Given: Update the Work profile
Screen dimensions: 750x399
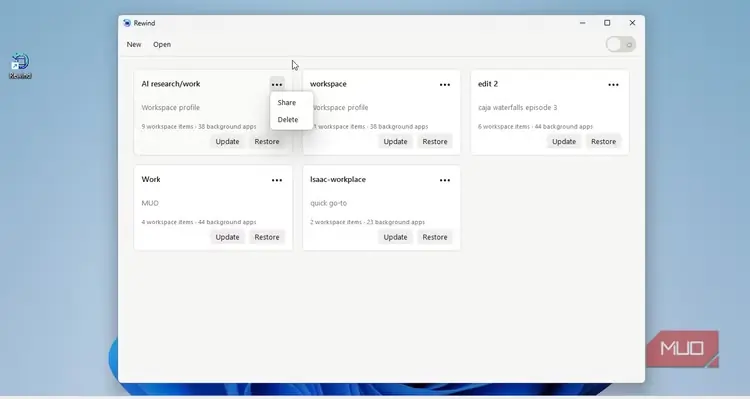Looking at the screenshot, I should (227, 237).
